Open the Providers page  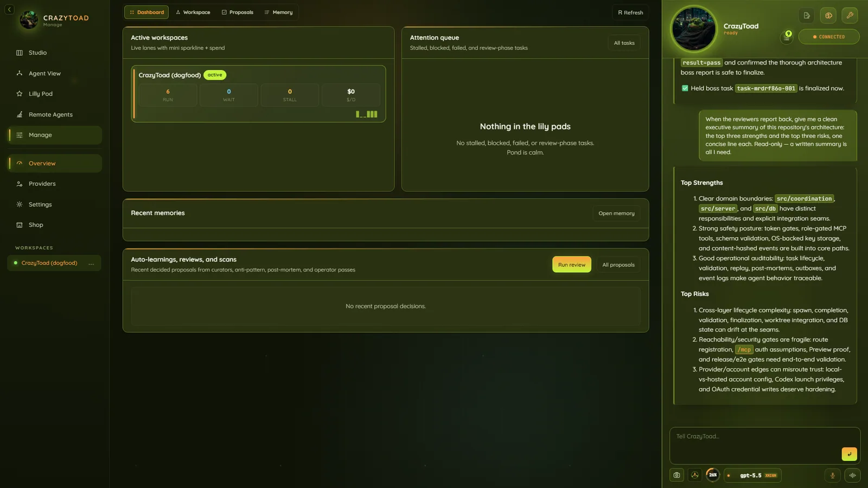point(54,184)
